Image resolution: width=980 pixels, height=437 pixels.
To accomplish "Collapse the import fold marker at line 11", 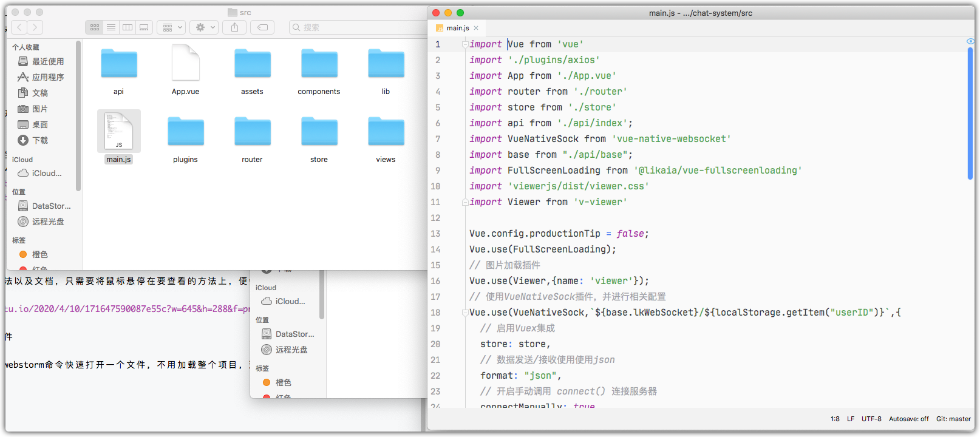I will pos(465,202).
